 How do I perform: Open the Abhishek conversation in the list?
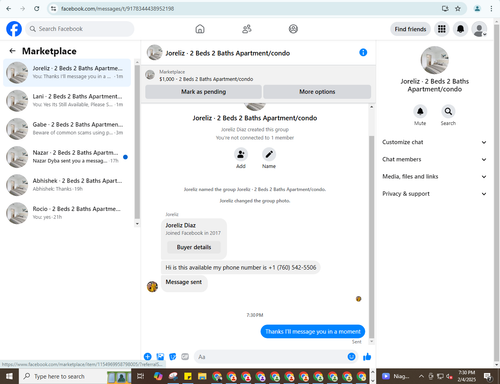pos(67,185)
